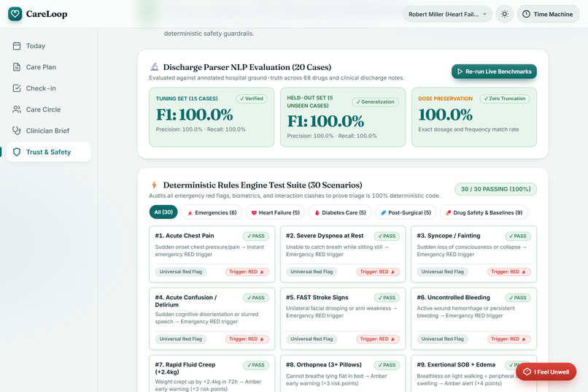Filter scenarios by Heart Failure (5)
This screenshot has height=392, width=588.
276,212
